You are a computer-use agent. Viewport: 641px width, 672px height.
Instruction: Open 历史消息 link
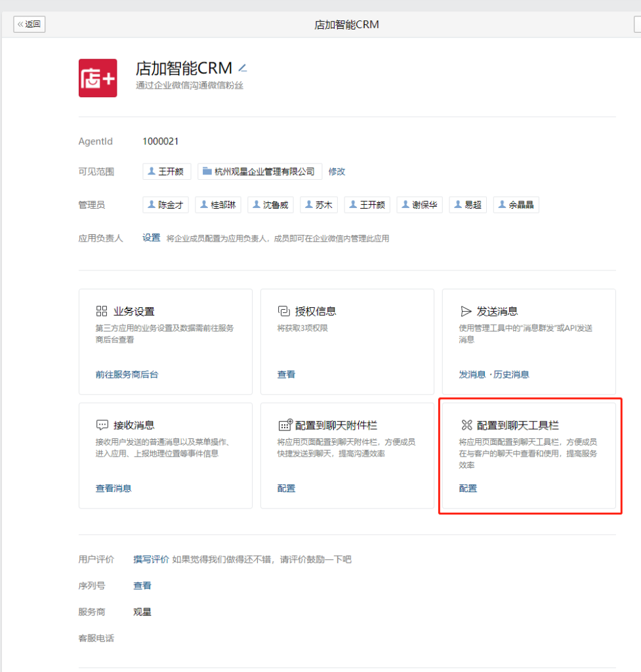pyautogui.click(x=511, y=375)
